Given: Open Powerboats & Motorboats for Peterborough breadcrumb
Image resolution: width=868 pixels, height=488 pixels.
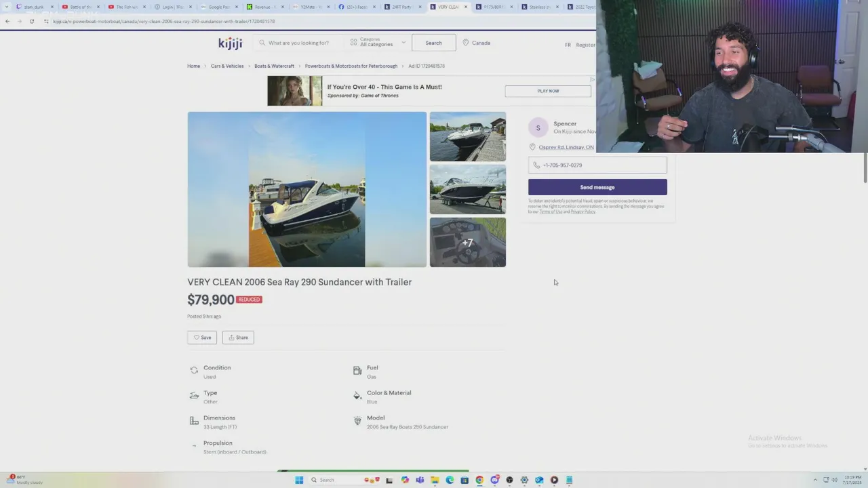Looking at the screenshot, I should click(351, 66).
